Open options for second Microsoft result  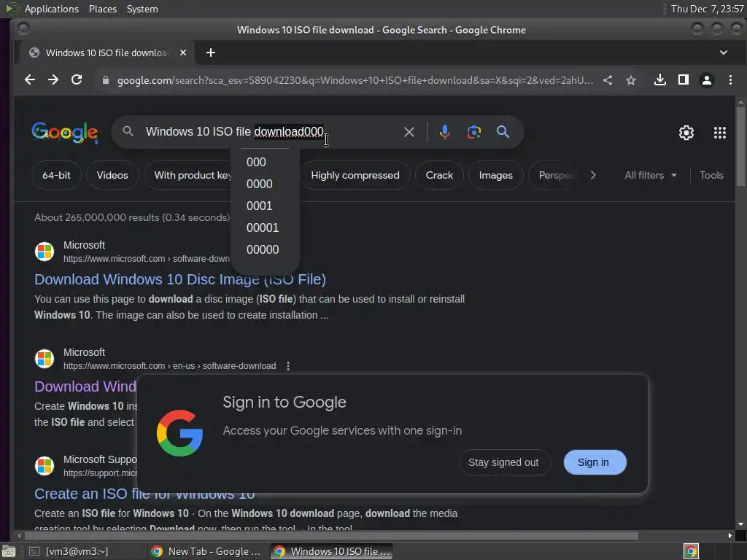(287, 366)
